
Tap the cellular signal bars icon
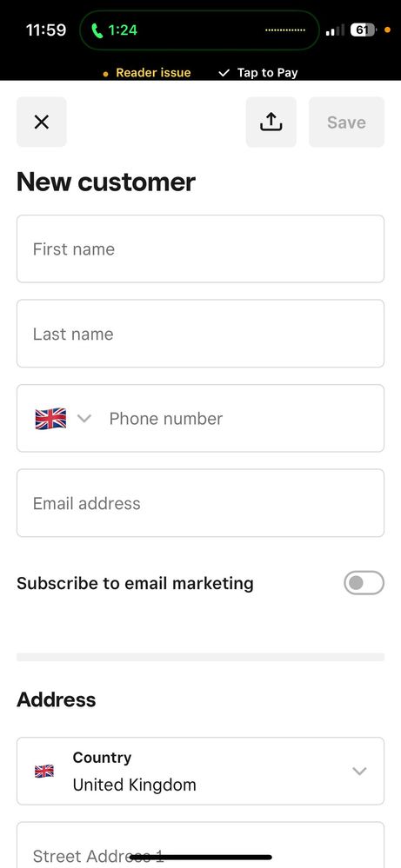coord(335,30)
